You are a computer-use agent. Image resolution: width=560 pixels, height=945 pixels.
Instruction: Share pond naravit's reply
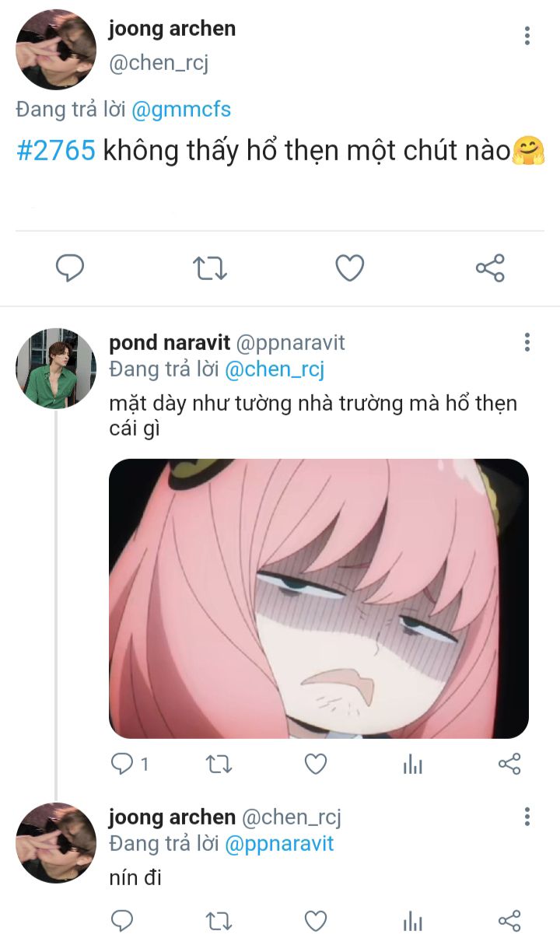pyautogui.click(x=509, y=765)
